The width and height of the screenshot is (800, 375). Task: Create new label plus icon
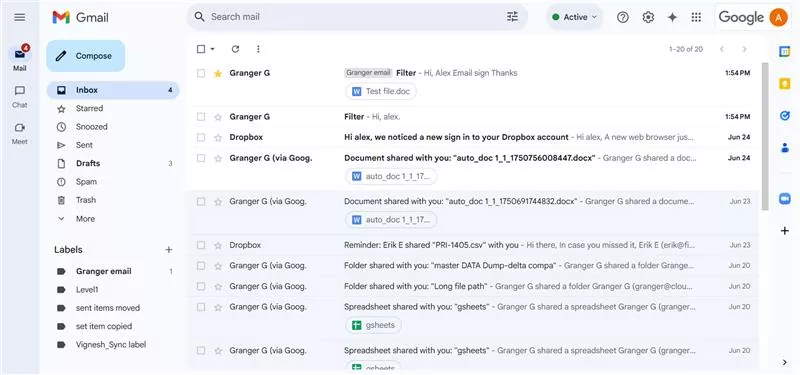tap(168, 249)
